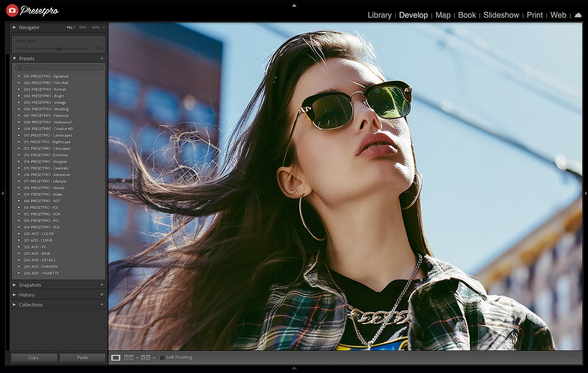This screenshot has width=588, height=373.
Task: Click the cloud sync icon
Action: tap(578, 15)
